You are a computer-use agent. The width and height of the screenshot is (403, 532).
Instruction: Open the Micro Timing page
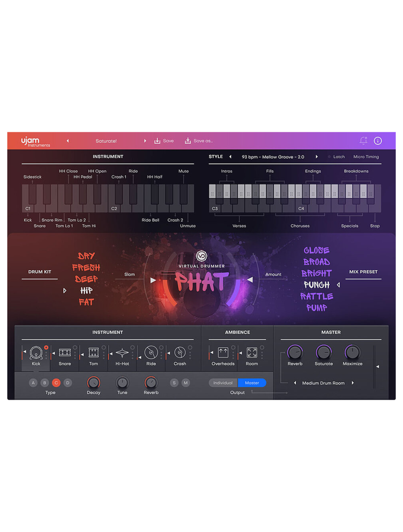tap(366, 157)
